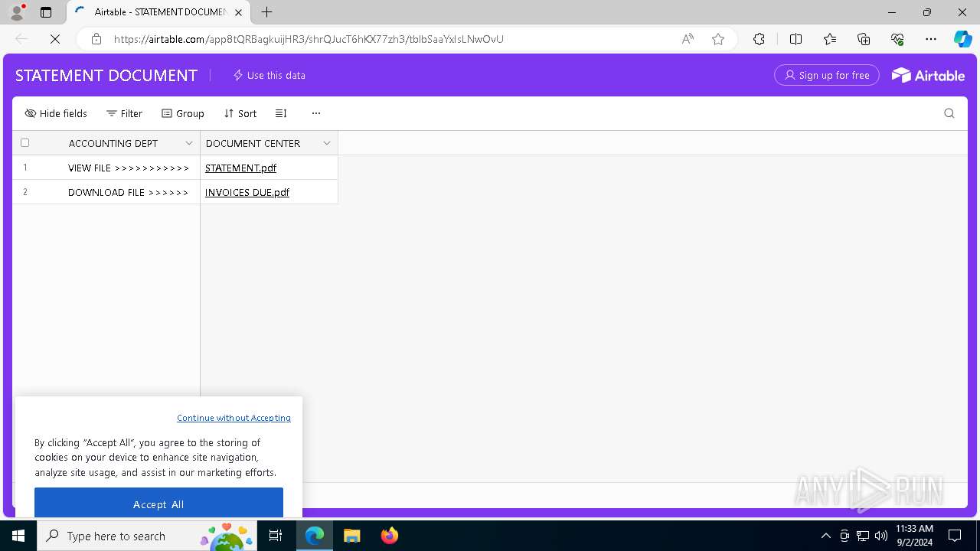Click the address bar URL
The image size is (980, 551).
coord(309,39)
